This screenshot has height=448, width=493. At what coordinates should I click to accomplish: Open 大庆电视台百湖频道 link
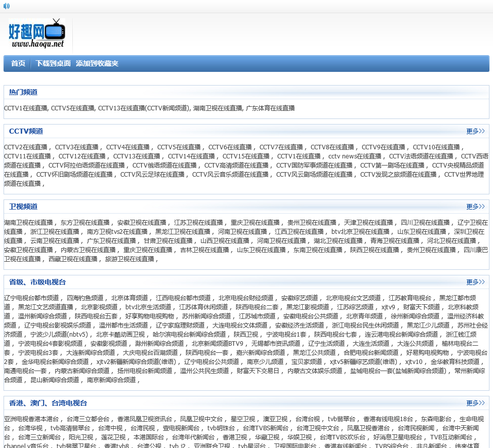click(150, 353)
